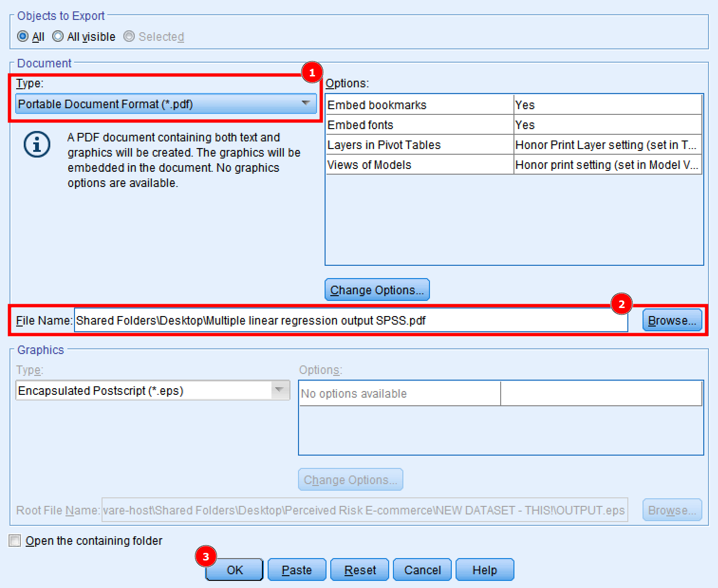Viewport: 718px width, 588px height.
Task: Select the Views of Models row
Action: click(419, 165)
